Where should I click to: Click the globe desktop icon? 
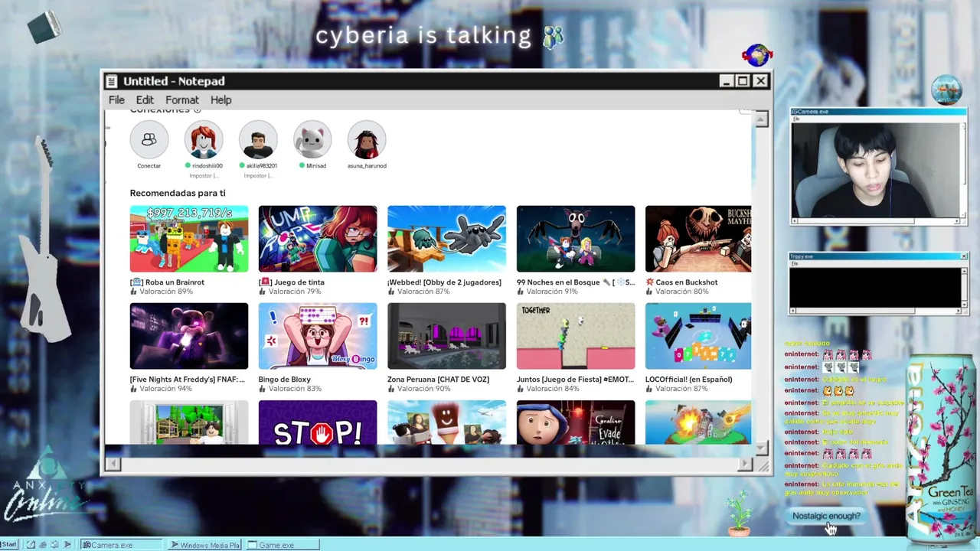757,55
